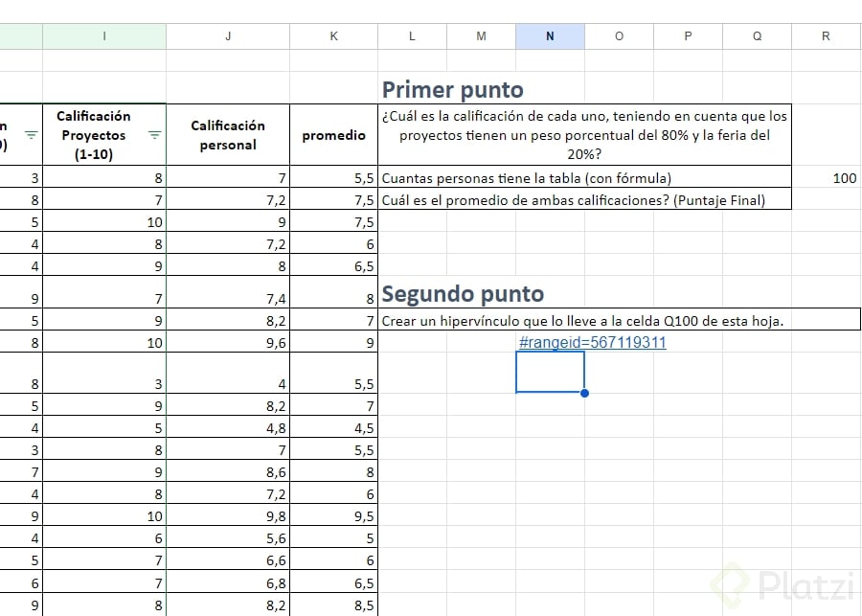Image resolution: width=862 pixels, height=616 pixels.
Task: Open the #rangeid=567119311 hyperlink
Action: coord(592,342)
